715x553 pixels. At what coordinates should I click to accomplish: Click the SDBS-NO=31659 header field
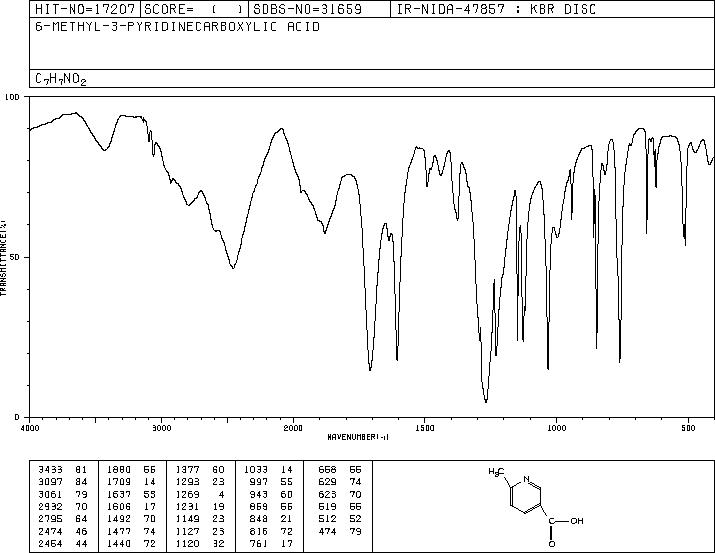pos(320,9)
